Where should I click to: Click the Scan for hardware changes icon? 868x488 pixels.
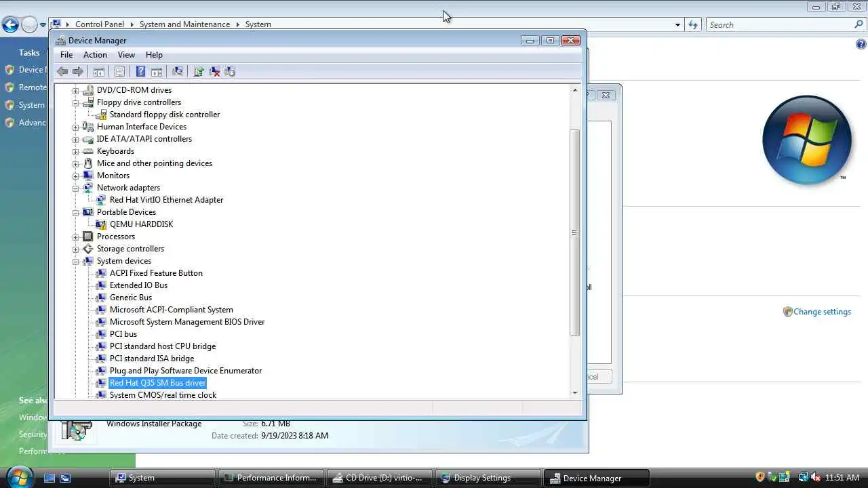178,71
